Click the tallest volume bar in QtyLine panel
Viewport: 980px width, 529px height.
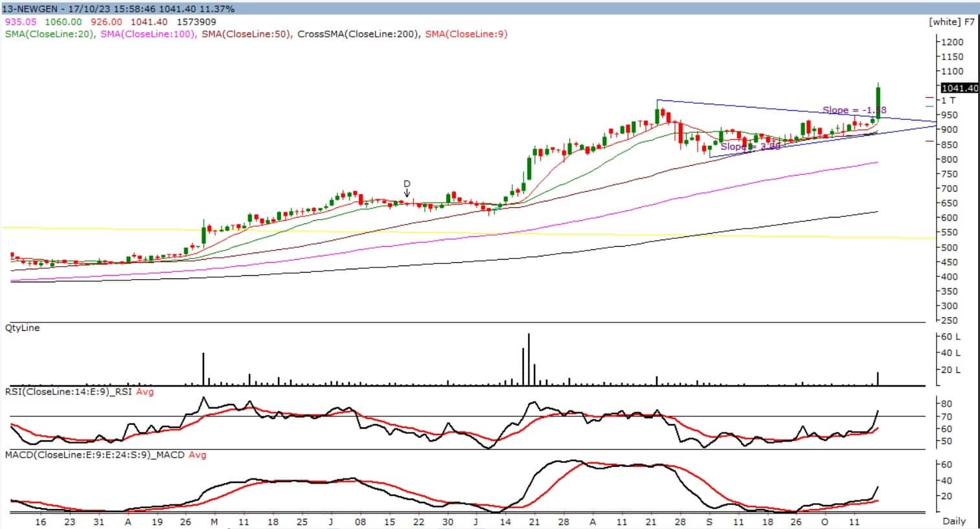pyautogui.click(x=529, y=359)
